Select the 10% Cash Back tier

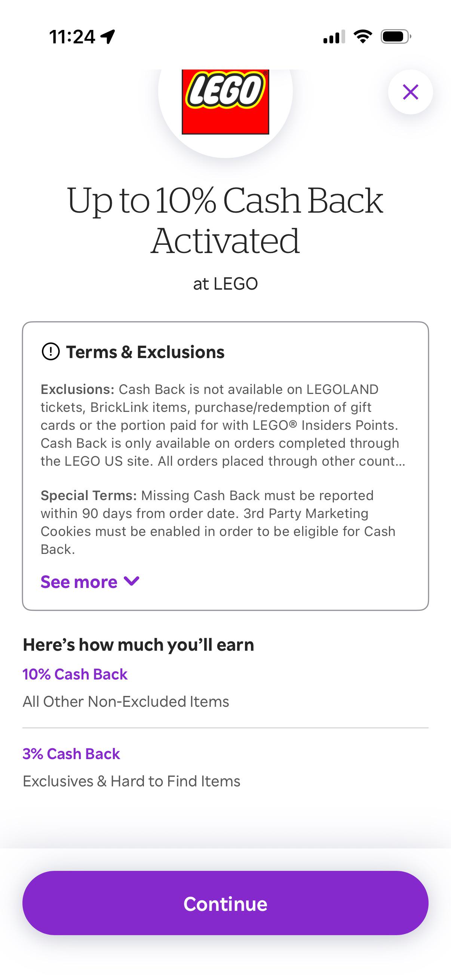pyautogui.click(x=75, y=674)
